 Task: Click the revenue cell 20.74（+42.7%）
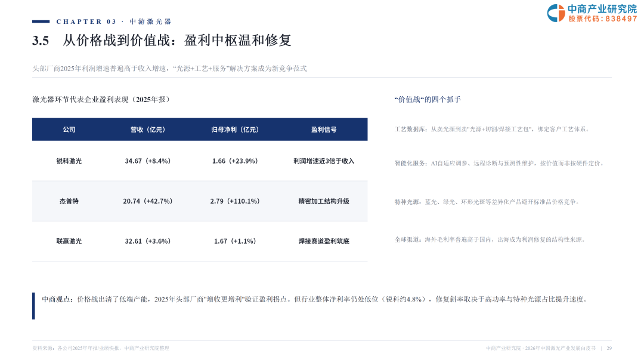(x=148, y=201)
